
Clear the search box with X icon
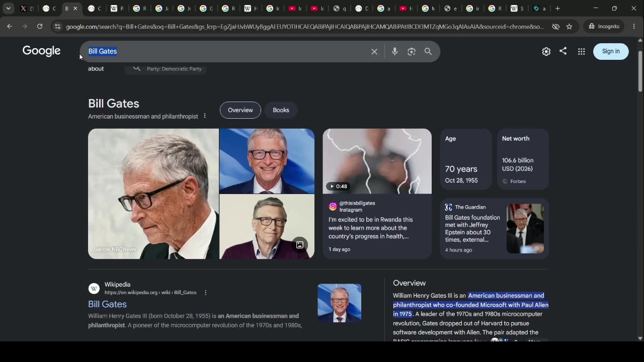(374, 51)
